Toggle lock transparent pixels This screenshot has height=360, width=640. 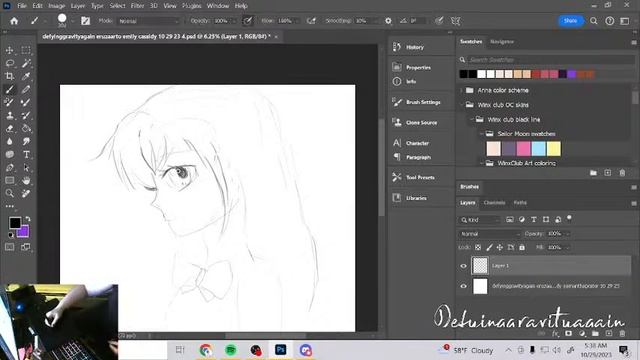478,247
